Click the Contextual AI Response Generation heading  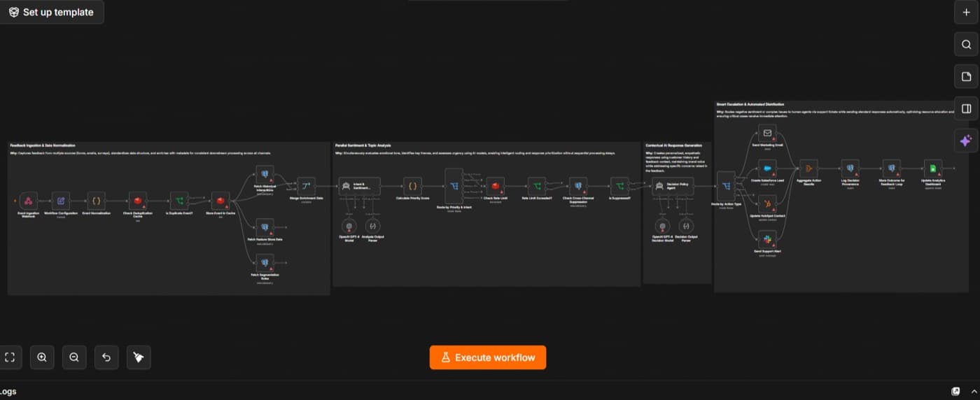point(673,145)
